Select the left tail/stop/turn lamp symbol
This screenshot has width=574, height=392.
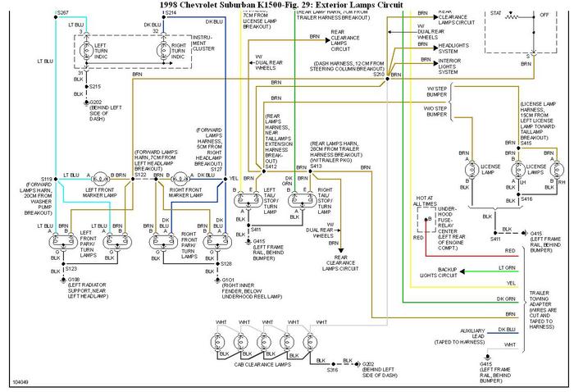(x=248, y=201)
